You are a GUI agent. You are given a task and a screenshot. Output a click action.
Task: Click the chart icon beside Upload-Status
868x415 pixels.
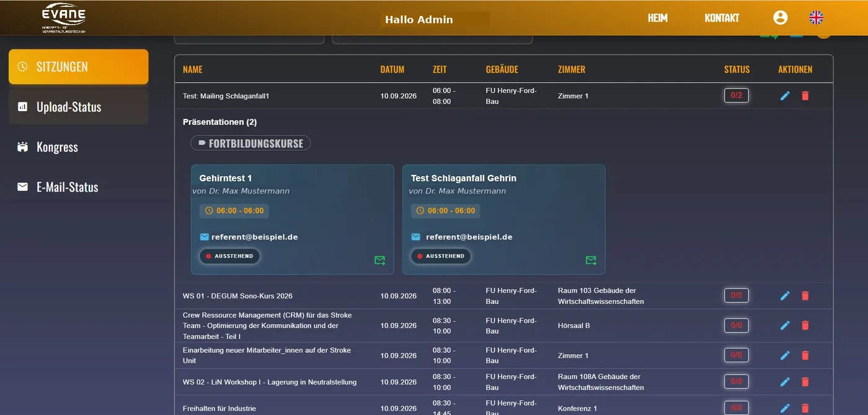(x=22, y=107)
